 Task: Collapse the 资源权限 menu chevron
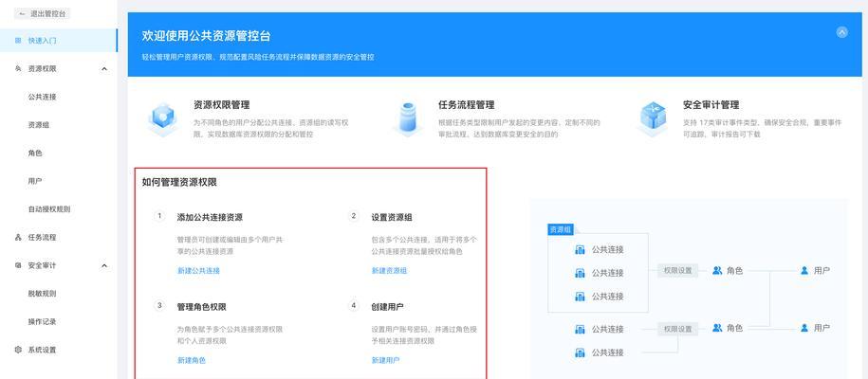pyautogui.click(x=104, y=68)
